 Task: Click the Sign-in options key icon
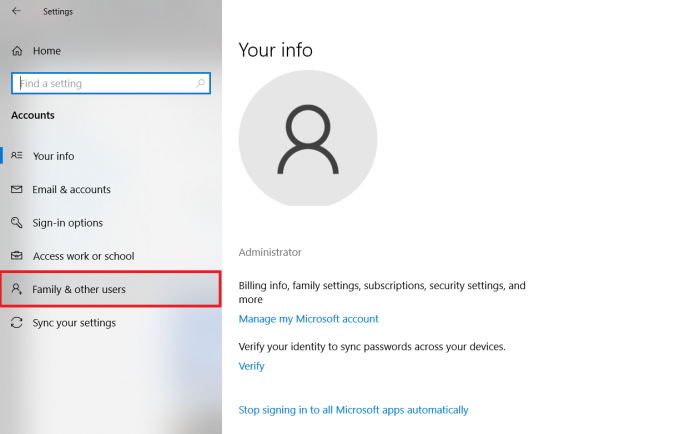point(17,222)
